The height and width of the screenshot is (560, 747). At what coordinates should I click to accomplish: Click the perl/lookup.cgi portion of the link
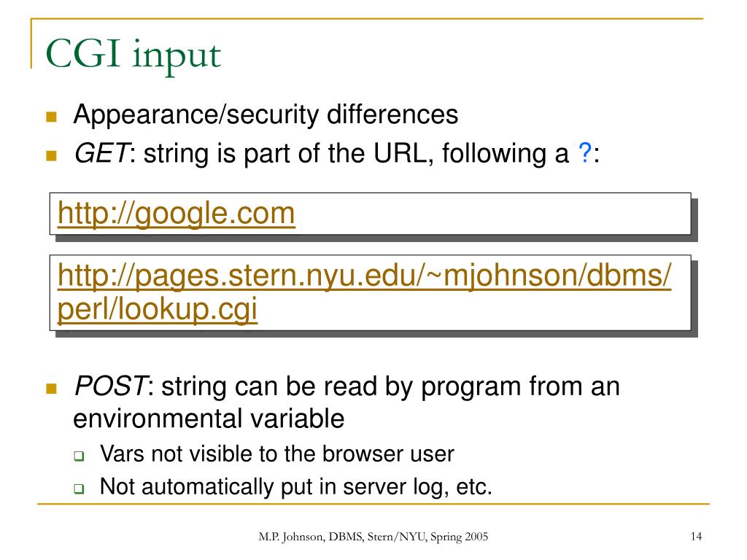coord(158,309)
